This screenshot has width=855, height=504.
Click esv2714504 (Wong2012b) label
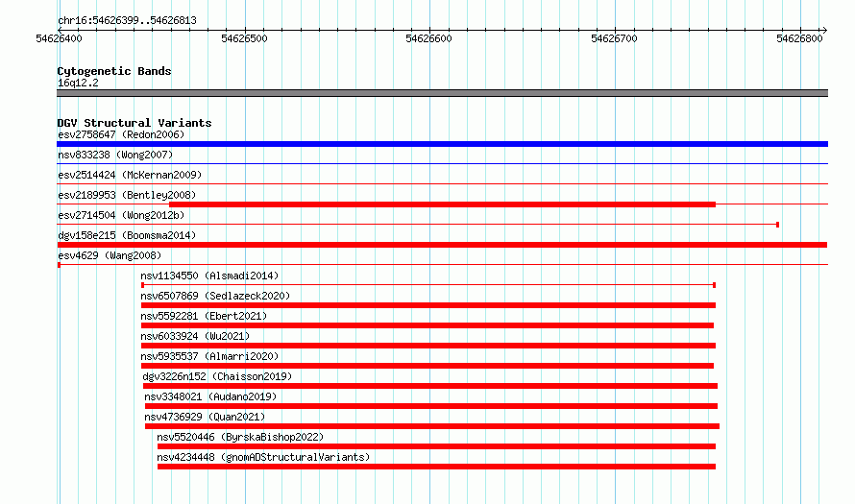click(121, 215)
